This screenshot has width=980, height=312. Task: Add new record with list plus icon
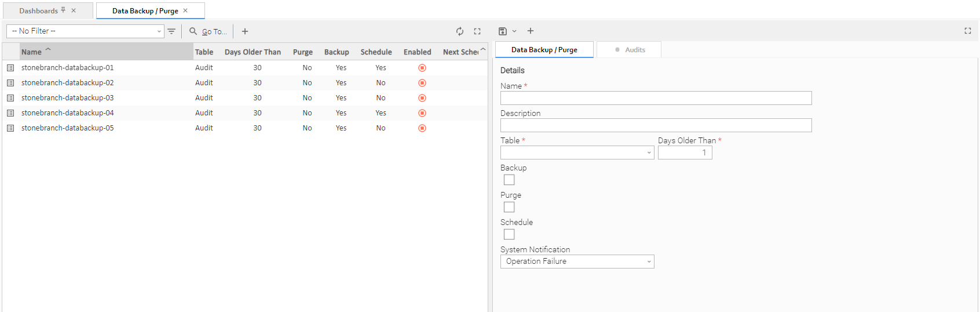245,31
